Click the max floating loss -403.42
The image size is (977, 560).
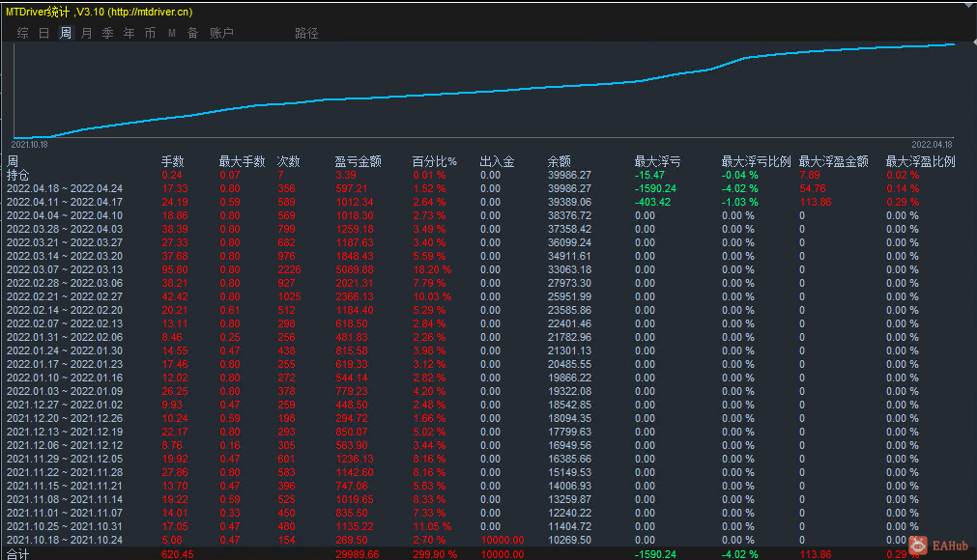pos(652,202)
